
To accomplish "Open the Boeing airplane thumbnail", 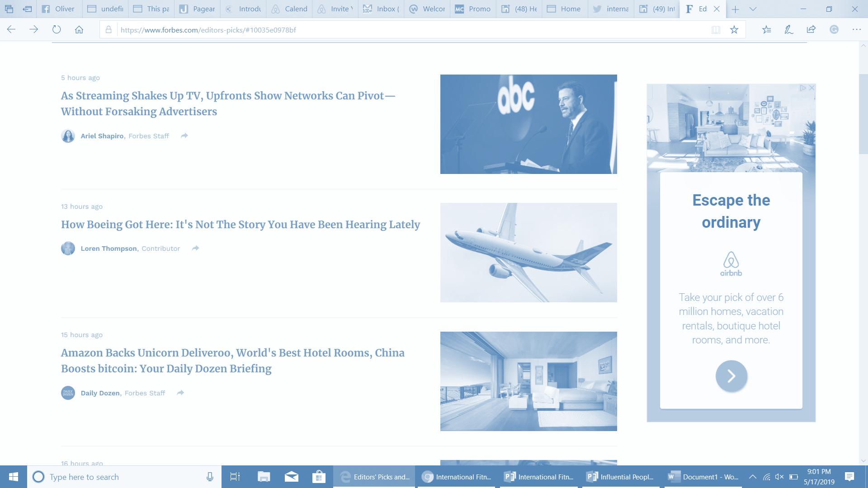I will pos(528,253).
